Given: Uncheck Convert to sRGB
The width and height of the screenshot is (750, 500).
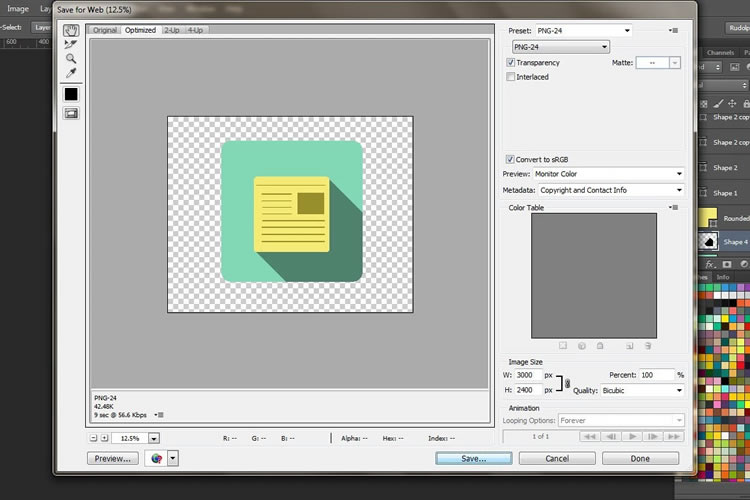Looking at the screenshot, I should click(511, 159).
